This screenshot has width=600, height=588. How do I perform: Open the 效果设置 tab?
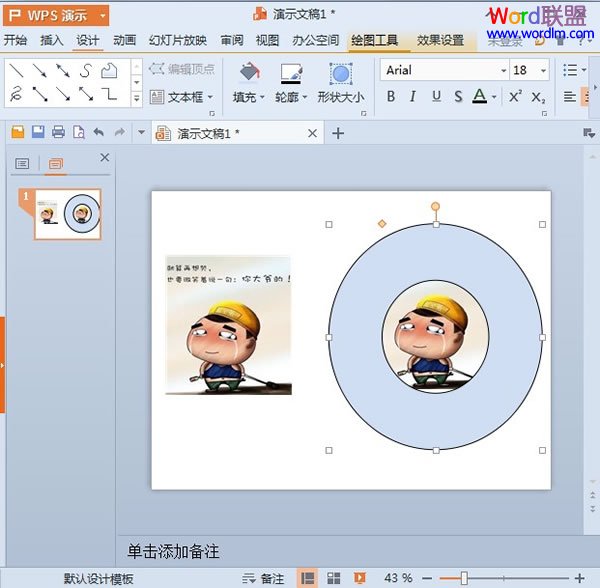[440, 40]
